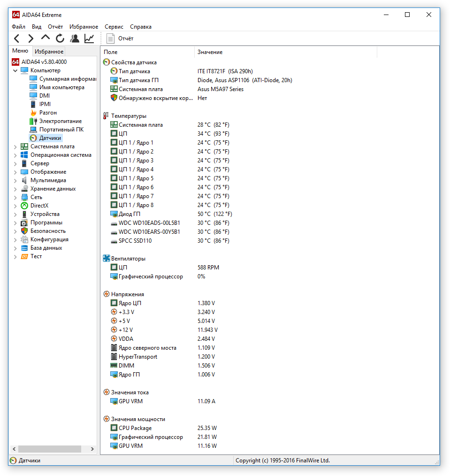450x476 pixels.
Task: Expand the Сеть tree node
Action: tap(15, 198)
